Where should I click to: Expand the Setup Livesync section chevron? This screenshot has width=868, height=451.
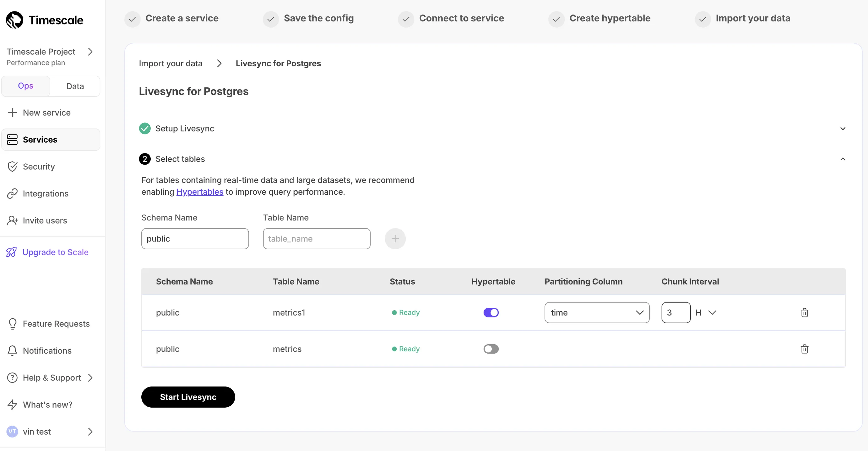click(x=842, y=128)
